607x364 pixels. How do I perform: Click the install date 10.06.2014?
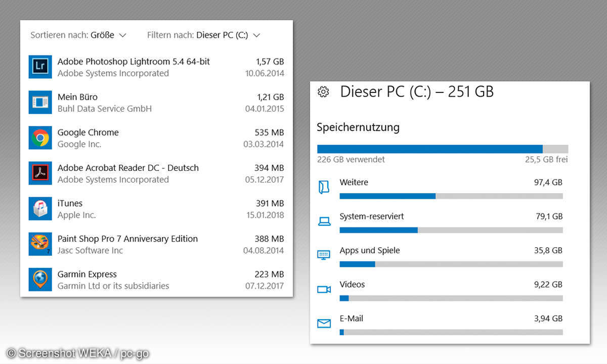pos(265,73)
